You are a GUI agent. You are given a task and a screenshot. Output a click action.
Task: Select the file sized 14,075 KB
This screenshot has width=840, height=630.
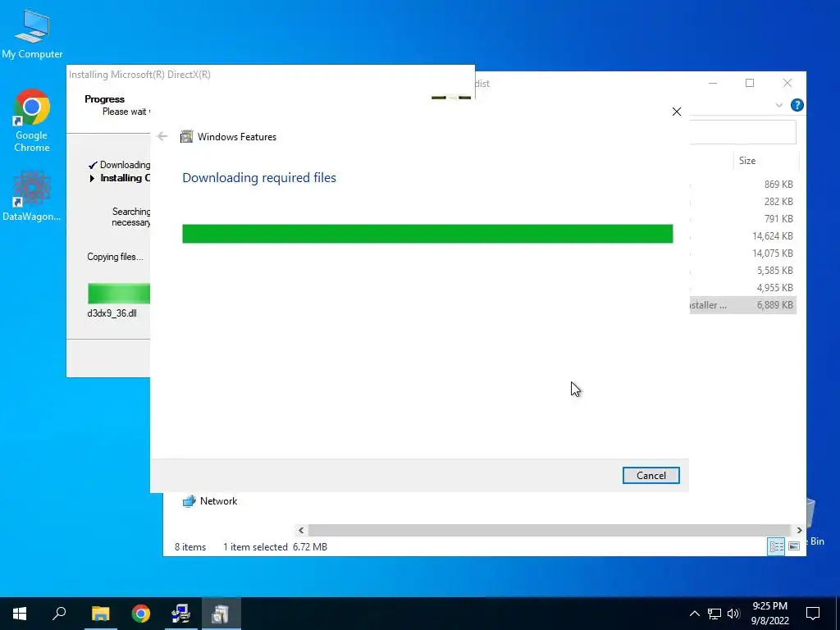[x=742, y=253]
